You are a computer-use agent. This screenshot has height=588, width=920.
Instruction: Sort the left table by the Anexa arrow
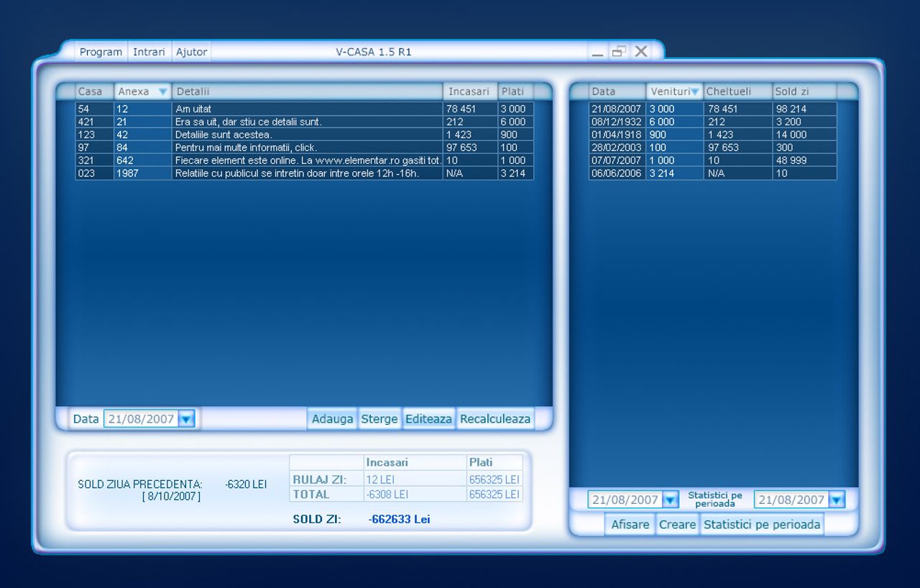pos(162,91)
